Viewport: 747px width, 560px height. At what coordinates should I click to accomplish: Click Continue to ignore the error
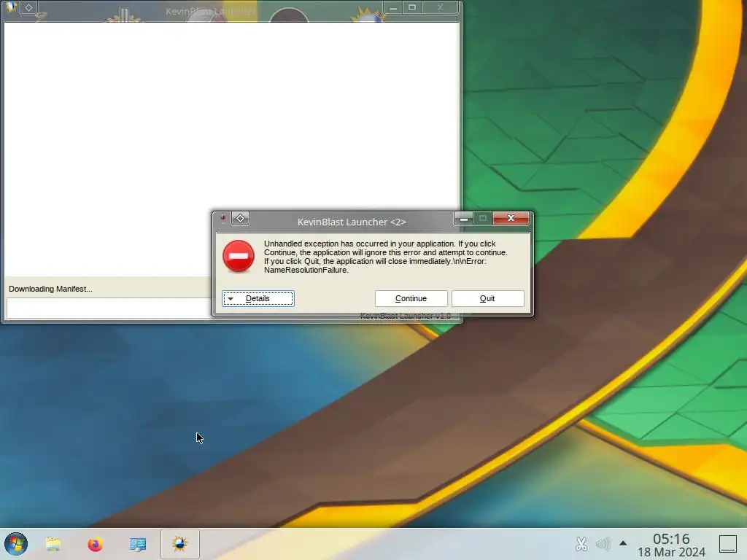(x=411, y=298)
